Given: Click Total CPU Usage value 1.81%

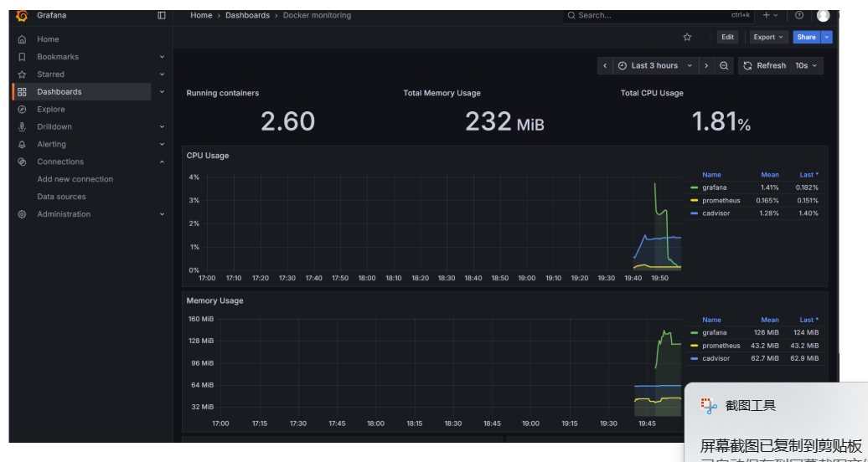Looking at the screenshot, I should pos(721,121).
